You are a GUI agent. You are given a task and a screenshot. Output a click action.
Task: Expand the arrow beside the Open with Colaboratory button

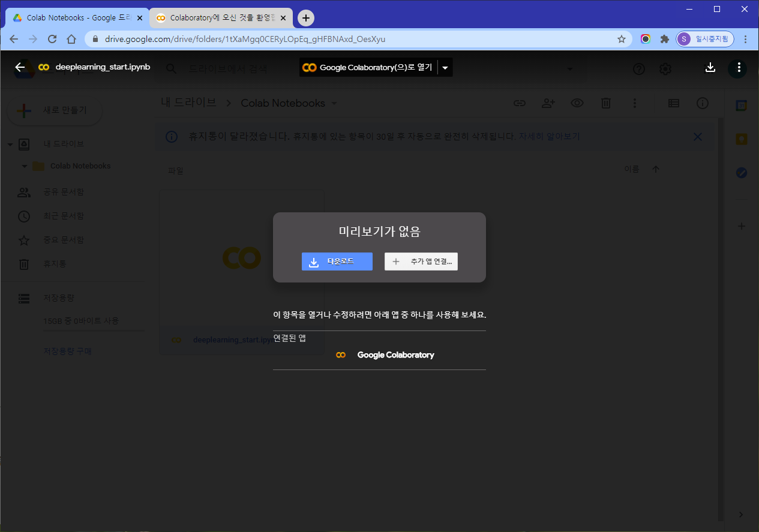point(445,68)
